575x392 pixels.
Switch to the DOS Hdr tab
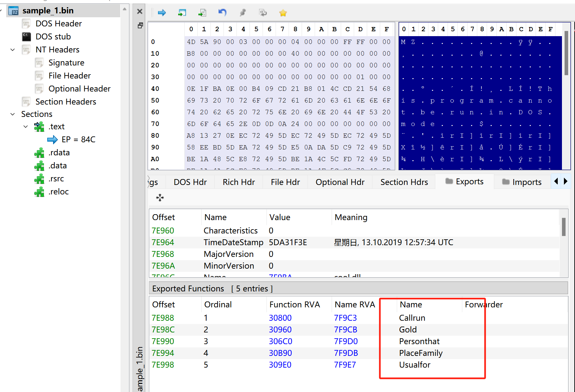pos(190,182)
